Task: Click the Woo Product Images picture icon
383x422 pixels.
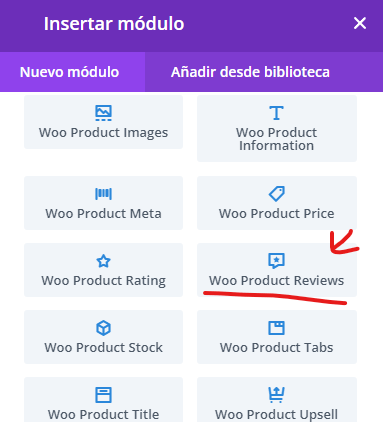Action: [x=103, y=113]
